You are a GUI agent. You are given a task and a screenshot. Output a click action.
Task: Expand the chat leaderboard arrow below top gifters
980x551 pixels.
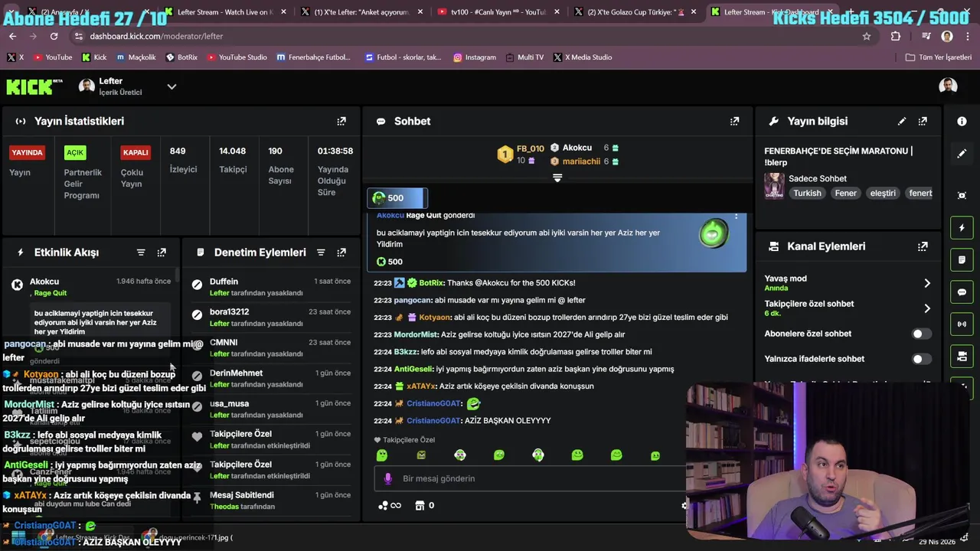point(557,178)
